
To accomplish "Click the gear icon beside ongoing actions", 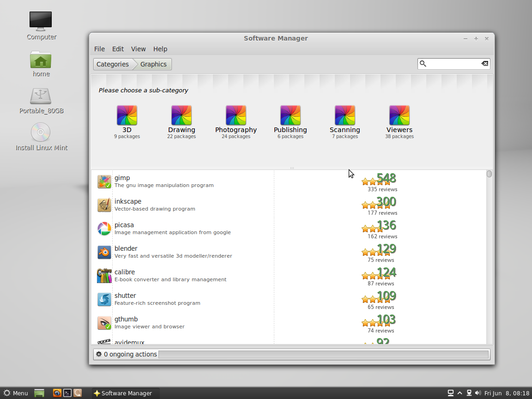I will tap(99, 354).
